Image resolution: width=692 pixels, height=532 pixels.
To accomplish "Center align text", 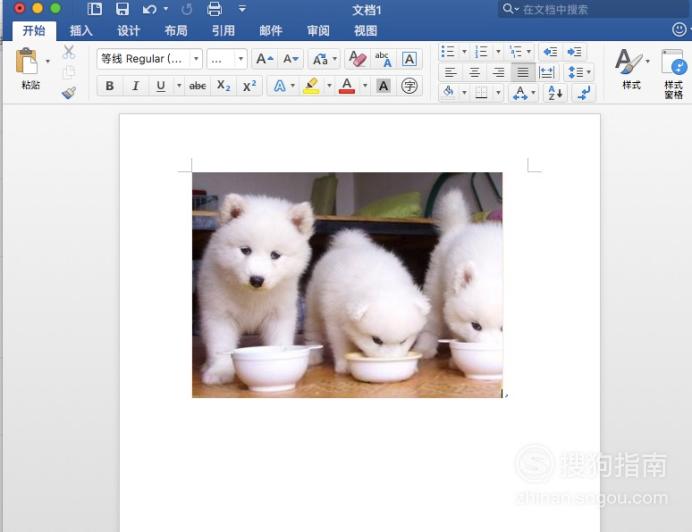I will [474, 72].
